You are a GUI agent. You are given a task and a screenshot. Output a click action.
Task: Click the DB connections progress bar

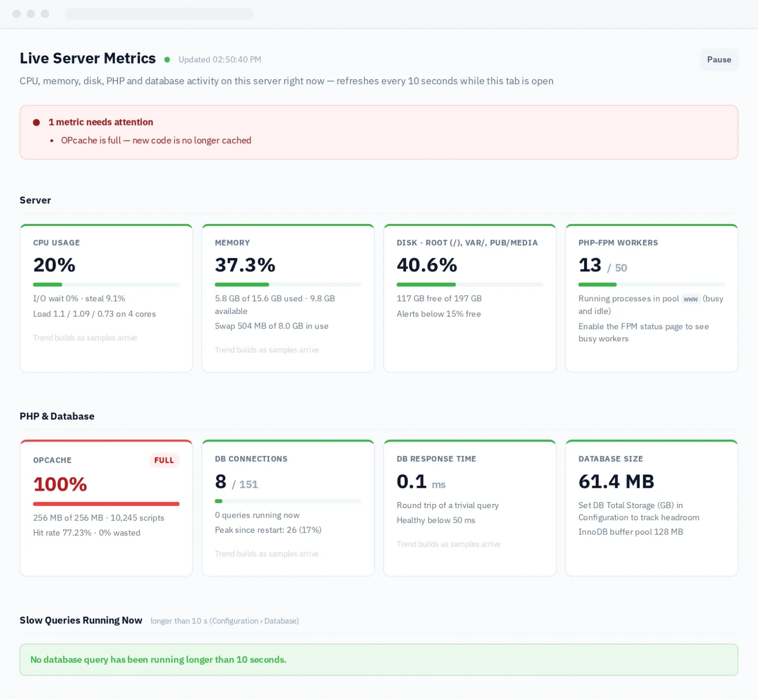pyautogui.click(x=288, y=501)
